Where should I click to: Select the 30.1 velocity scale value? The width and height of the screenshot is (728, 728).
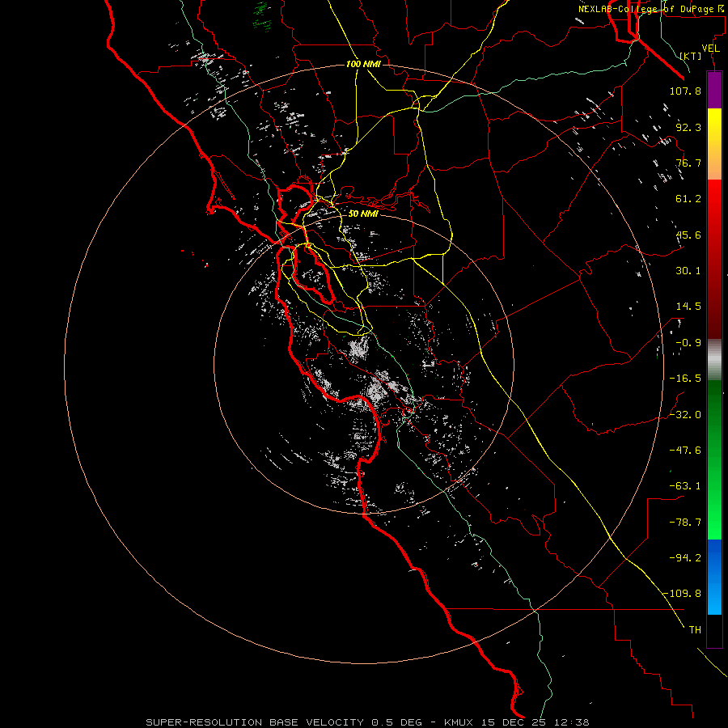[688, 271]
